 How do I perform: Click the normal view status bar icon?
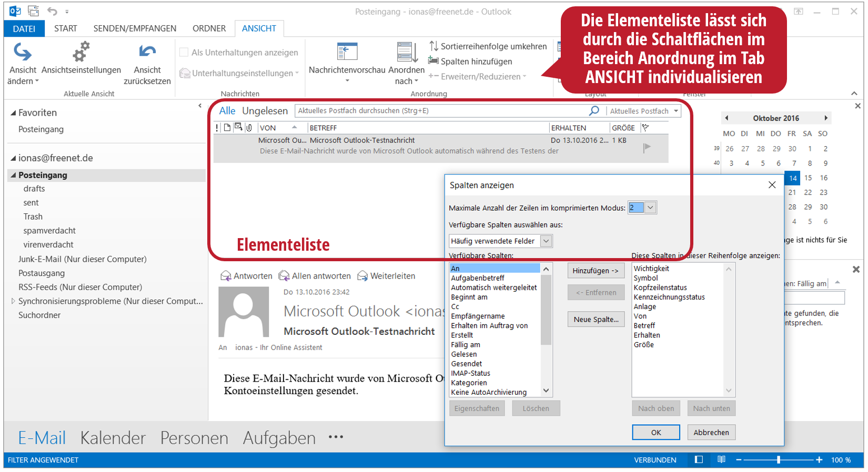coord(699,459)
